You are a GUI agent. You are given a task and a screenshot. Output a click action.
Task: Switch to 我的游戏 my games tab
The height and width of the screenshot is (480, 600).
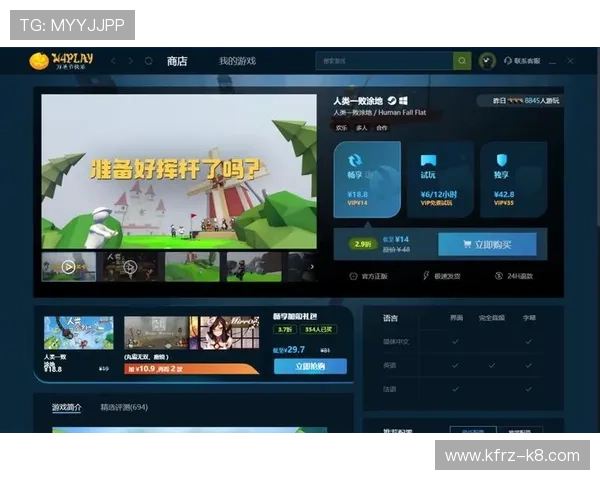tap(237, 61)
